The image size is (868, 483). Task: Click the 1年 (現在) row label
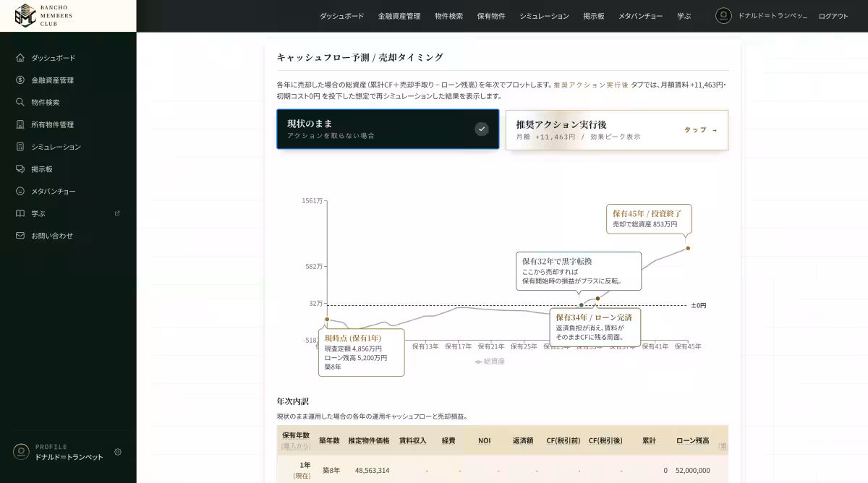[302, 470]
